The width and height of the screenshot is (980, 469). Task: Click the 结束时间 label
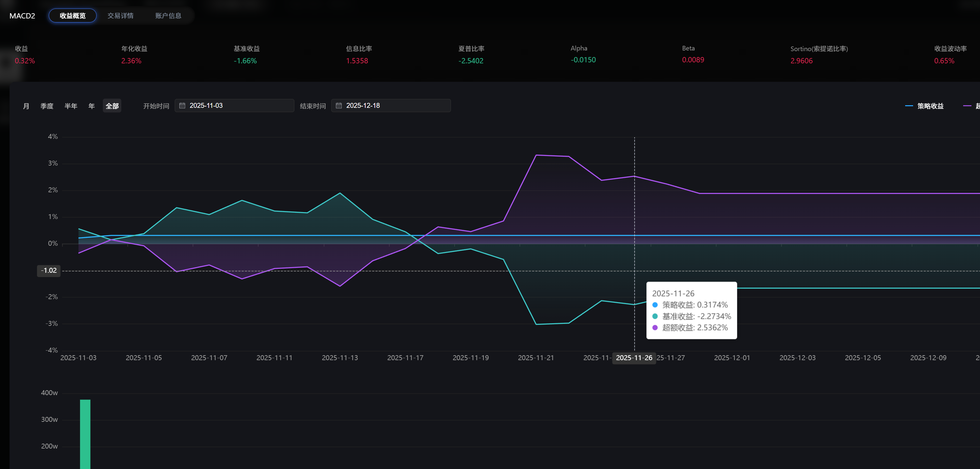313,106
